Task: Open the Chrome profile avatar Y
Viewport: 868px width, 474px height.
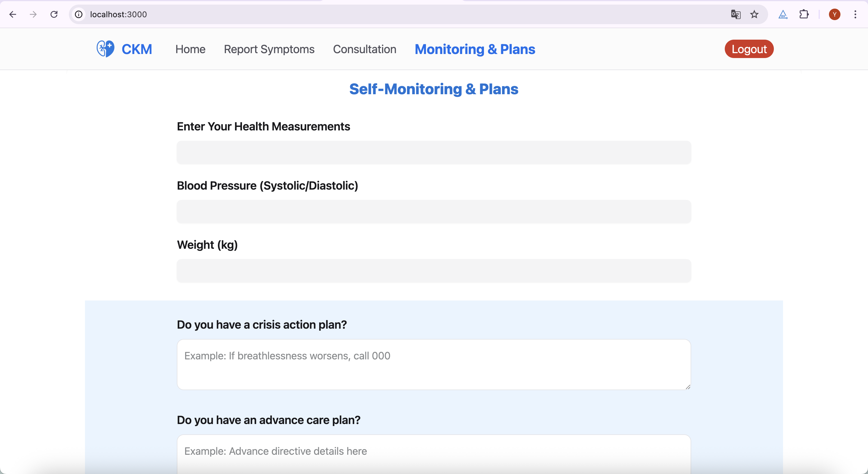Action: (x=834, y=14)
